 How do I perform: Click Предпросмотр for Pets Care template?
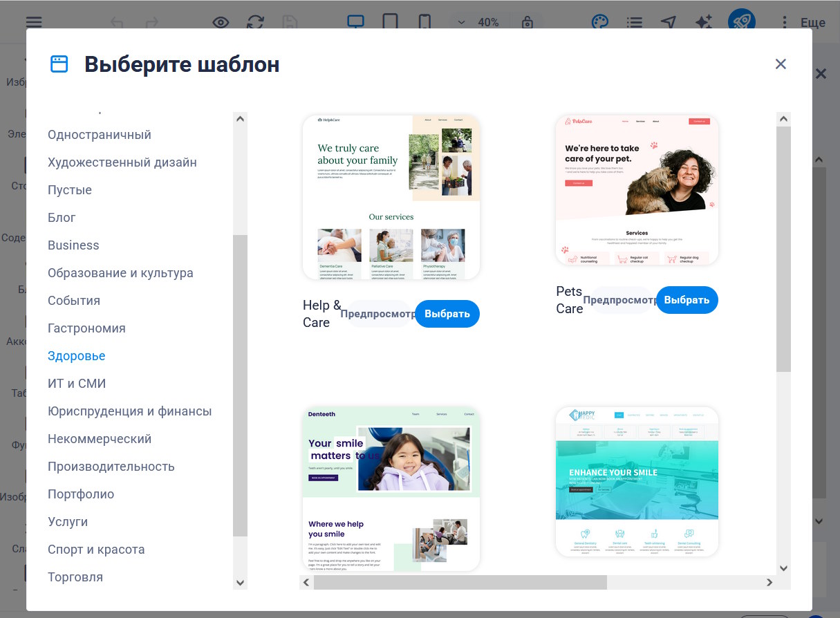click(620, 300)
